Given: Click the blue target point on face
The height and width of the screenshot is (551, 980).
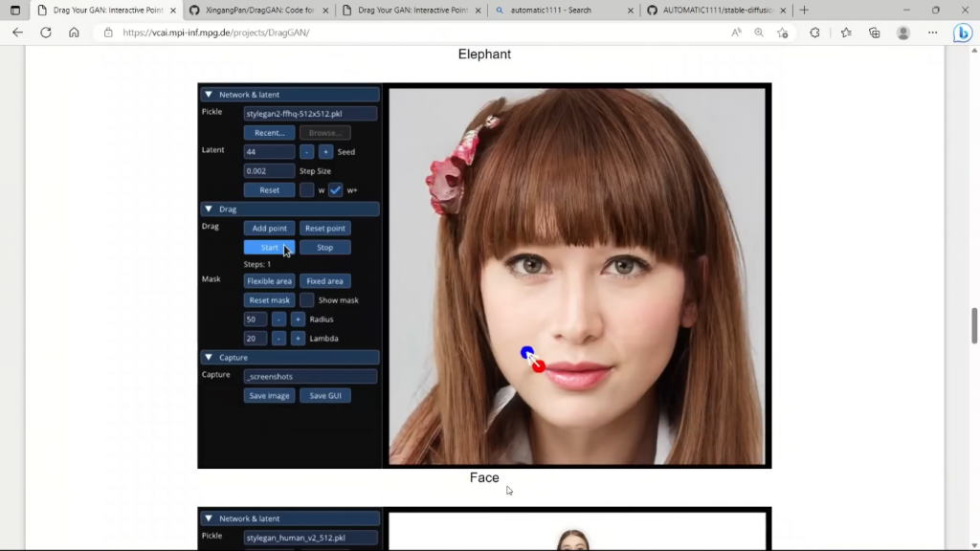Looking at the screenshot, I should 527,353.
